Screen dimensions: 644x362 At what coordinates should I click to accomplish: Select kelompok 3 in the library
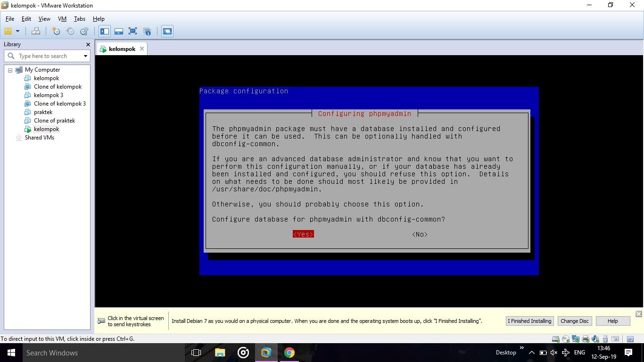point(48,95)
